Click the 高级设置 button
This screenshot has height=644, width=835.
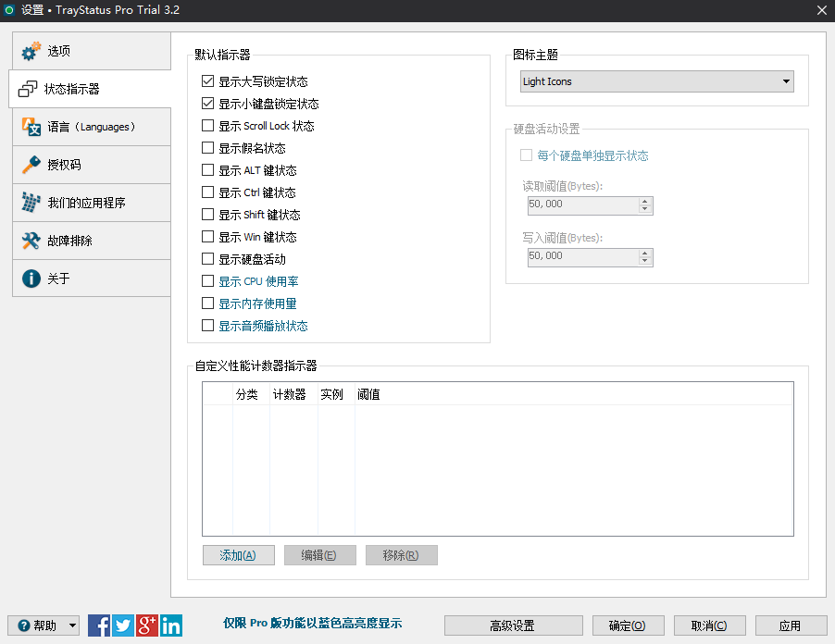513,625
